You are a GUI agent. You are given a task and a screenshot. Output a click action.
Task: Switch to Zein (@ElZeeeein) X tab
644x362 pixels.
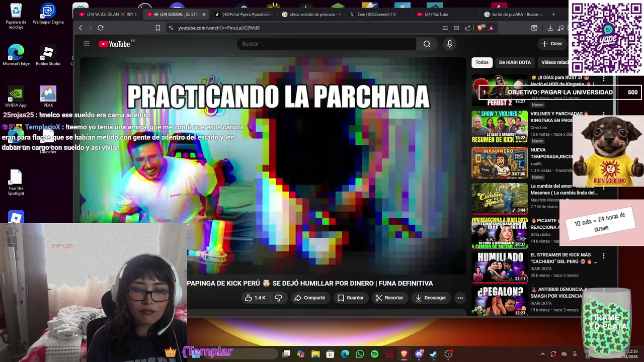[x=377, y=14]
